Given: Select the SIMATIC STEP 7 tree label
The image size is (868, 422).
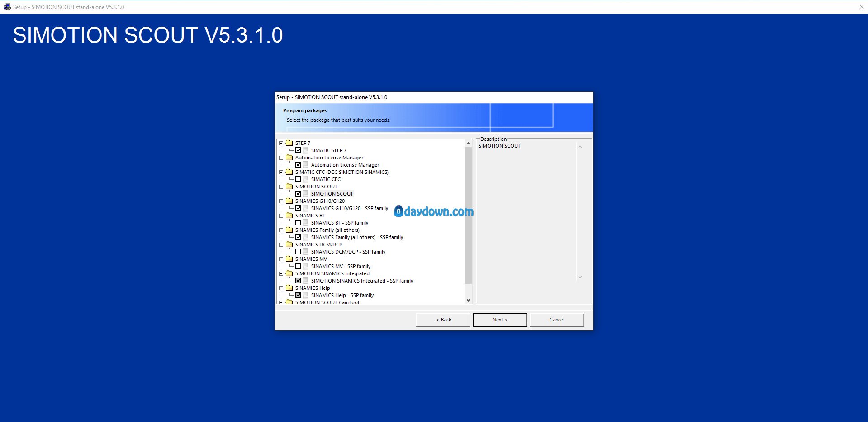Looking at the screenshot, I should point(329,150).
